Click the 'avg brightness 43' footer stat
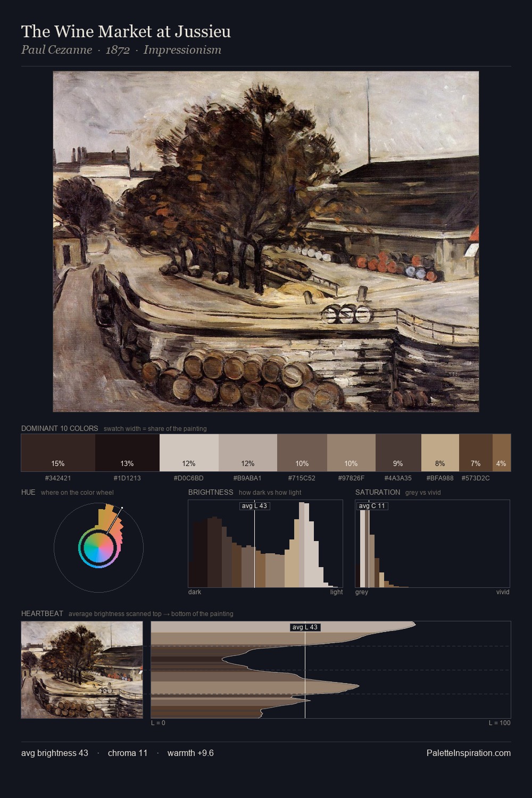The image size is (532, 798). point(55,753)
